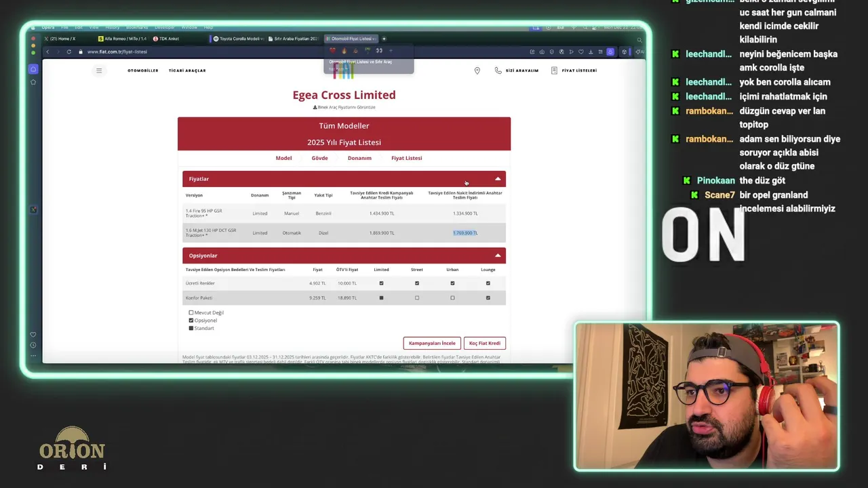This screenshot has width=868, height=488.
Task: Click the heart icon in Opera sidebar bottom
Action: (x=33, y=335)
